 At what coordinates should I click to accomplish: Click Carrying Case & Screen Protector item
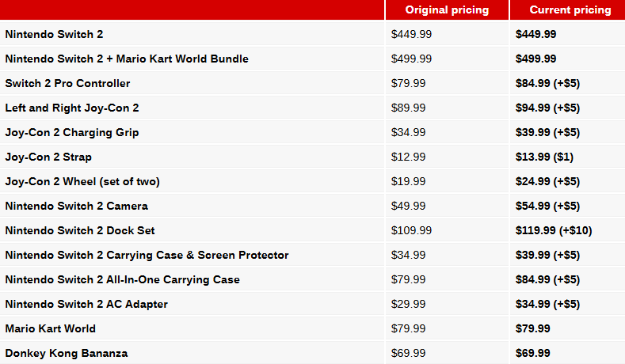pos(147,256)
